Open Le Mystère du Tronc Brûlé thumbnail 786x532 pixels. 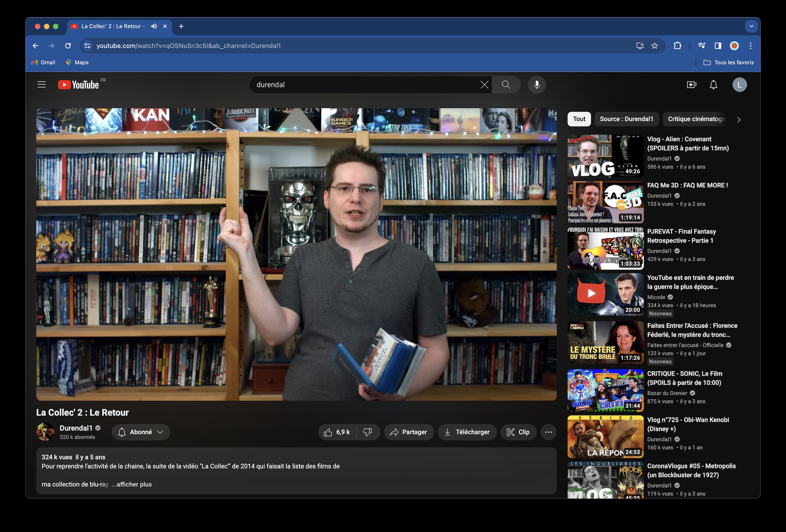click(605, 343)
